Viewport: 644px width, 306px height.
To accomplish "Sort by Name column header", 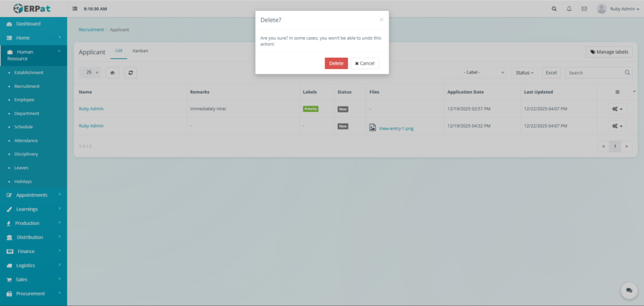I will click(130, 92).
